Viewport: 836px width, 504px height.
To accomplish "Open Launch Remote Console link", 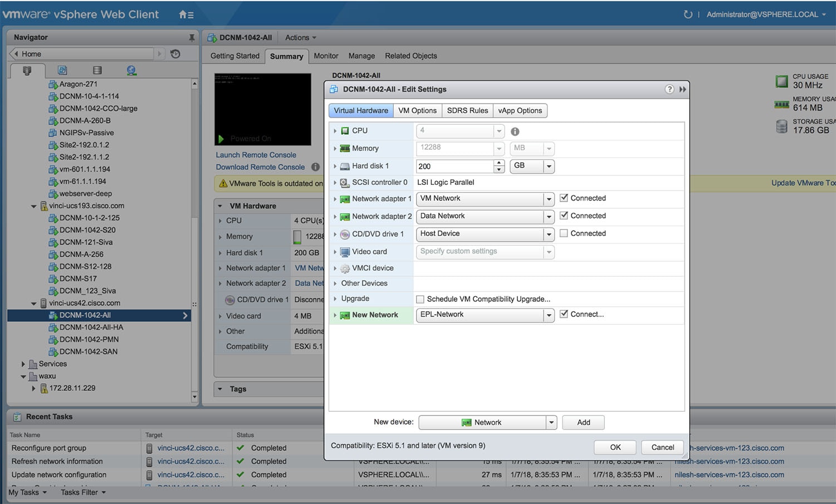I will point(256,154).
